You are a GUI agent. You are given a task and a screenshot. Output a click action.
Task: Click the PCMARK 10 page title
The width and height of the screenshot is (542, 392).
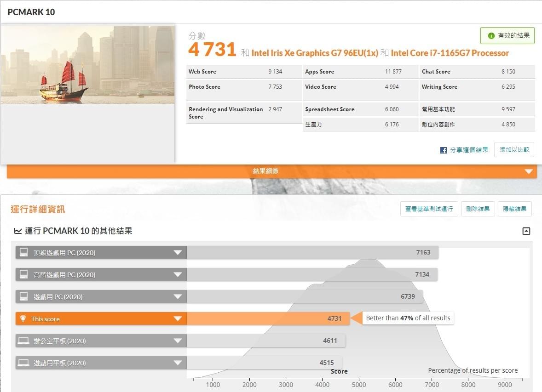pos(31,12)
